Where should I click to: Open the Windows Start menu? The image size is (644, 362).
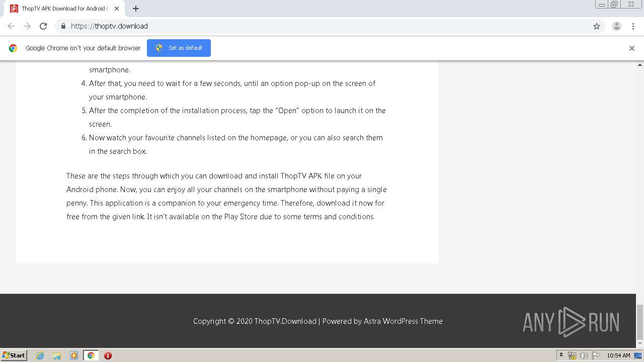[14, 355]
